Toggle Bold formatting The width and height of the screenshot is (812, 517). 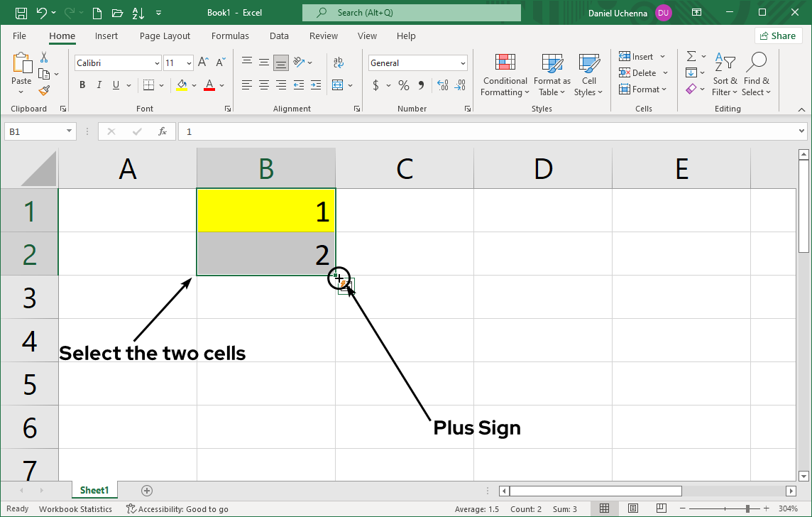click(82, 85)
